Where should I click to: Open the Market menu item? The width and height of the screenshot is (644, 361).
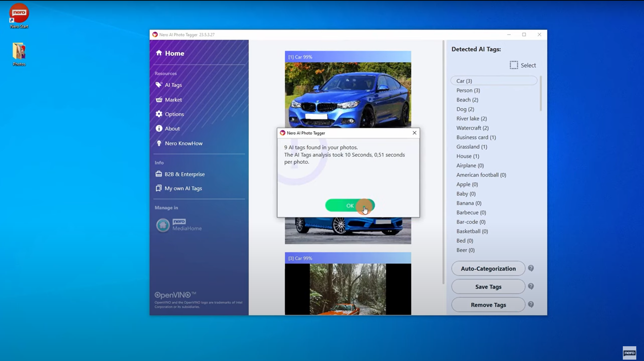coord(173,100)
